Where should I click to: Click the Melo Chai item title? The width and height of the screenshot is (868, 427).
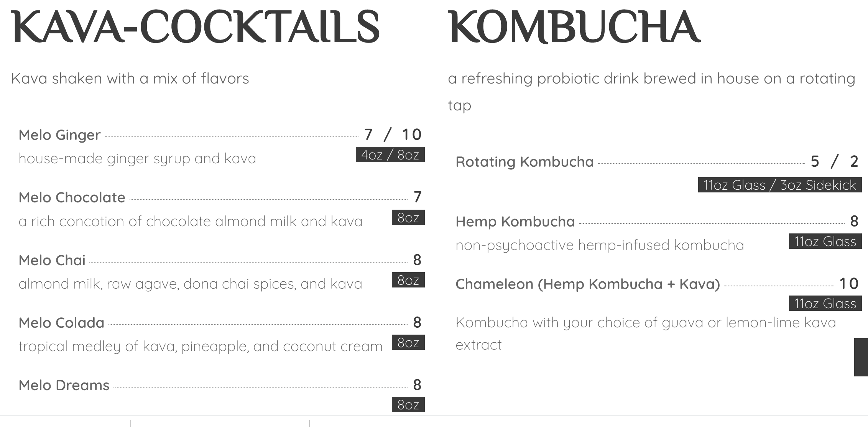[x=52, y=260]
